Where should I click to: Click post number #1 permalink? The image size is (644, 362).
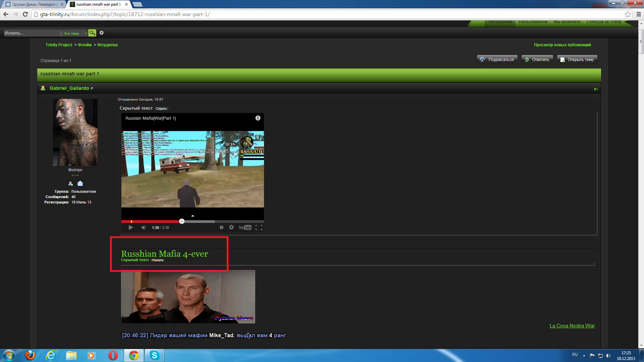(596, 89)
